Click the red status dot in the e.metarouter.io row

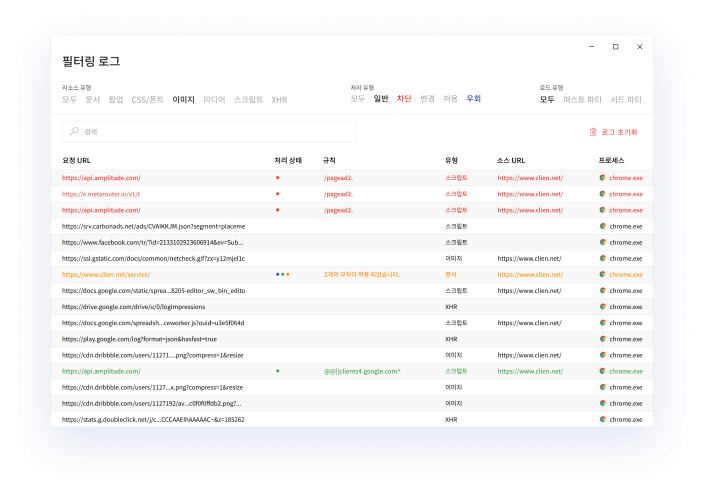pos(277,194)
